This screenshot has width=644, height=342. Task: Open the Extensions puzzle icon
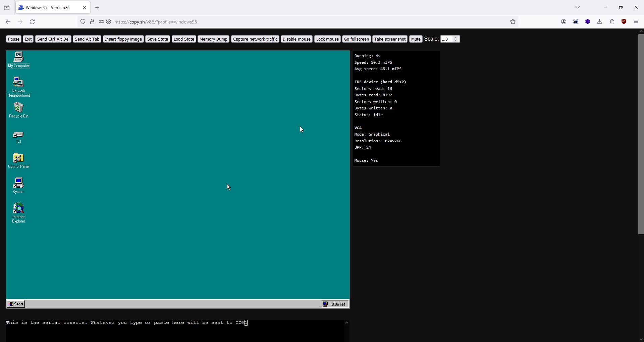point(612,22)
